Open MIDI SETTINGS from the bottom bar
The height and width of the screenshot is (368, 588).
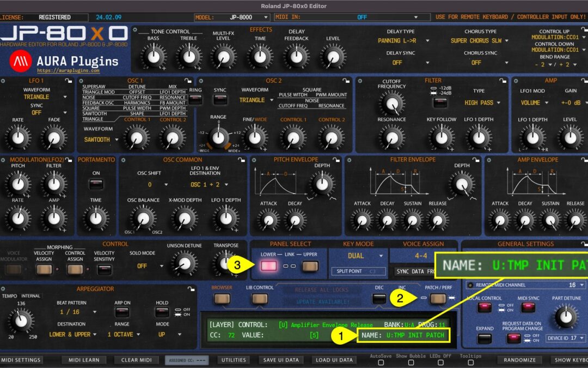coord(22,360)
